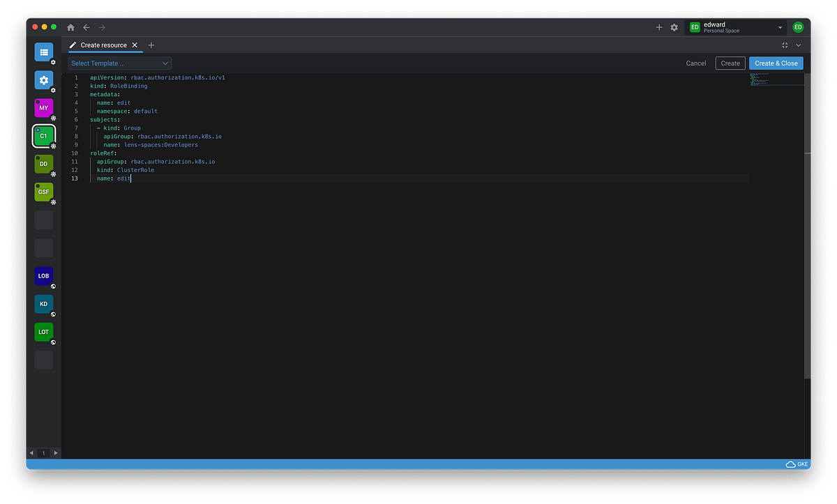
Task: Open the Catalog view in the sidebar
Action: tap(43, 52)
